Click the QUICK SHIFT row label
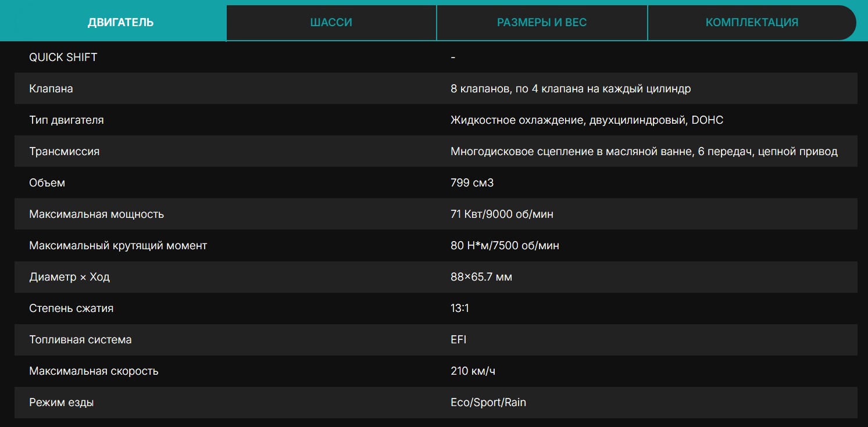Image resolution: width=868 pixels, height=427 pixels. click(63, 58)
